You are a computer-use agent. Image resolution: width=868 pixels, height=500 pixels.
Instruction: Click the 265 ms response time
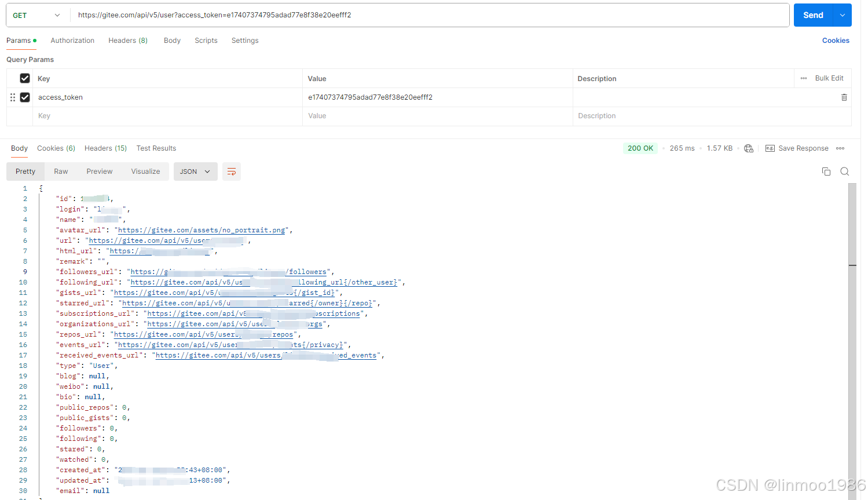(682, 148)
